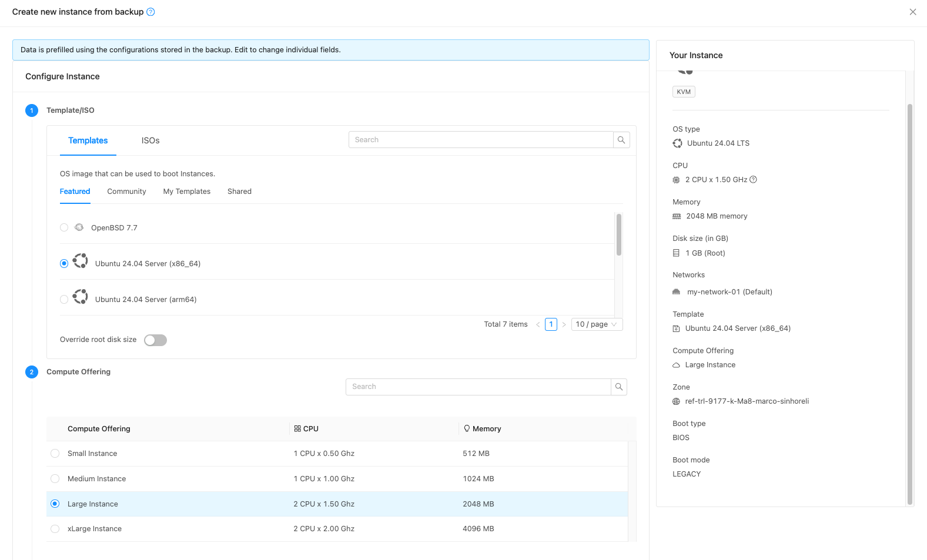Open the Community templates sub-tab
The height and width of the screenshot is (560, 927).
point(126,192)
